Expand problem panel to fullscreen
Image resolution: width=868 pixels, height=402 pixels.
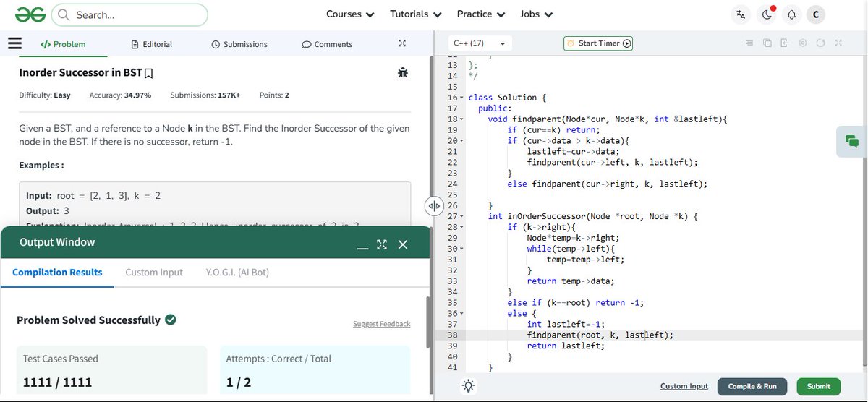402,43
